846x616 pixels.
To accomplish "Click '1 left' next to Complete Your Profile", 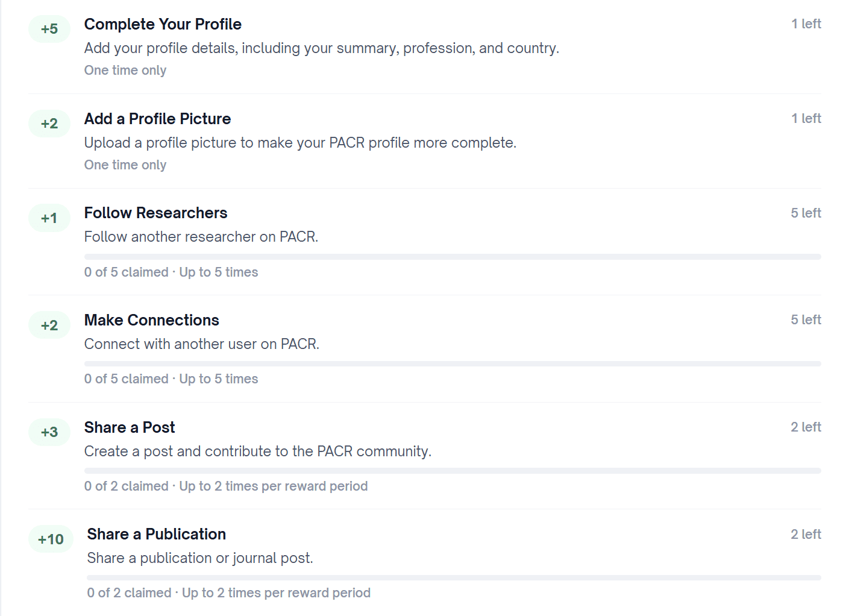I will [x=806, y=24].
